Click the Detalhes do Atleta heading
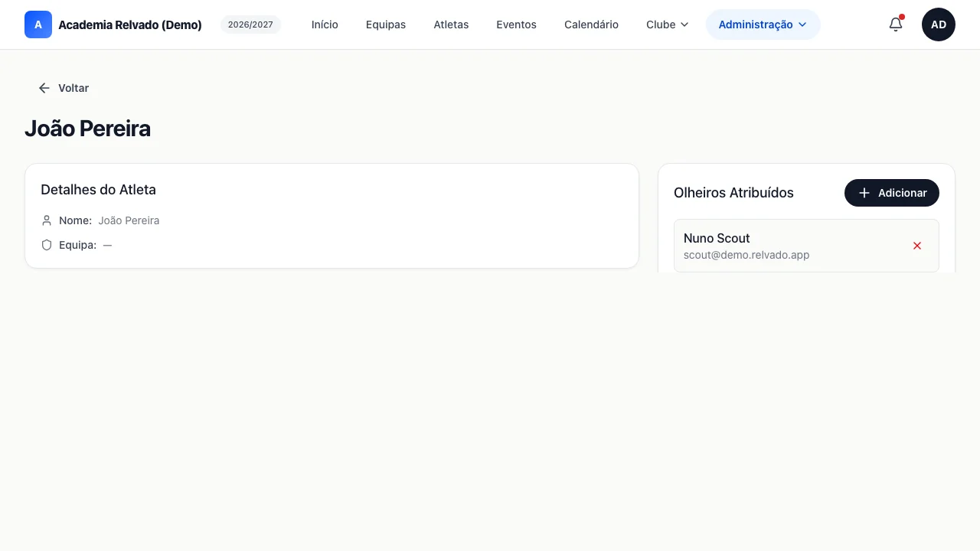The width and height of the screenshot is (980, 551). pos(98,190)
